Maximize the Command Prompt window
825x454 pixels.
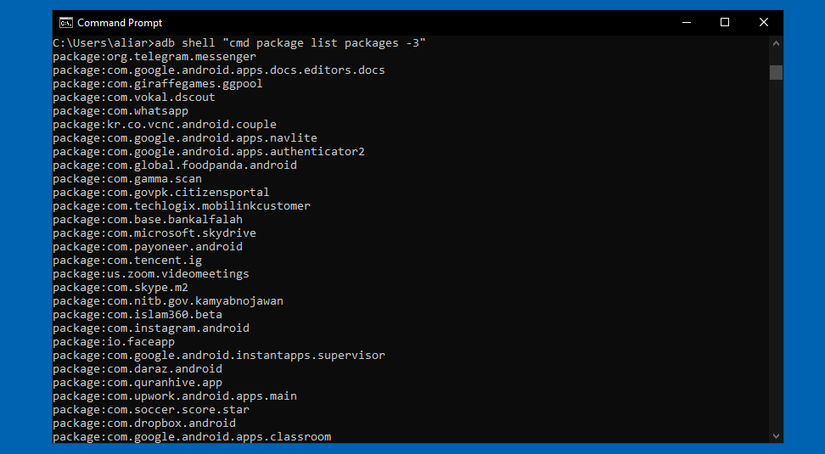(x=725, y=22)
